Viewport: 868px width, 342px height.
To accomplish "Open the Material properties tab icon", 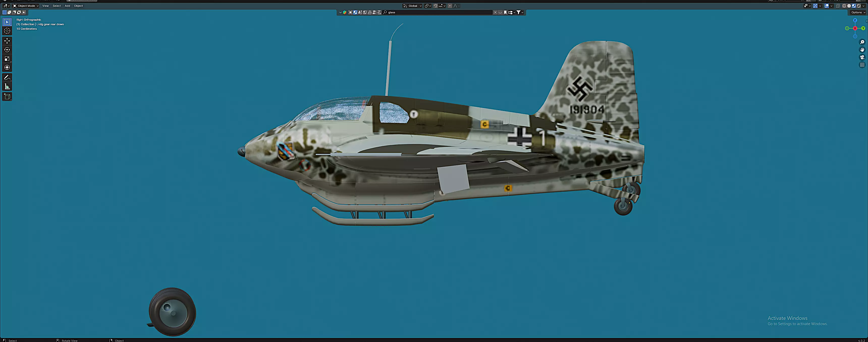I will (x=355, y=12).
